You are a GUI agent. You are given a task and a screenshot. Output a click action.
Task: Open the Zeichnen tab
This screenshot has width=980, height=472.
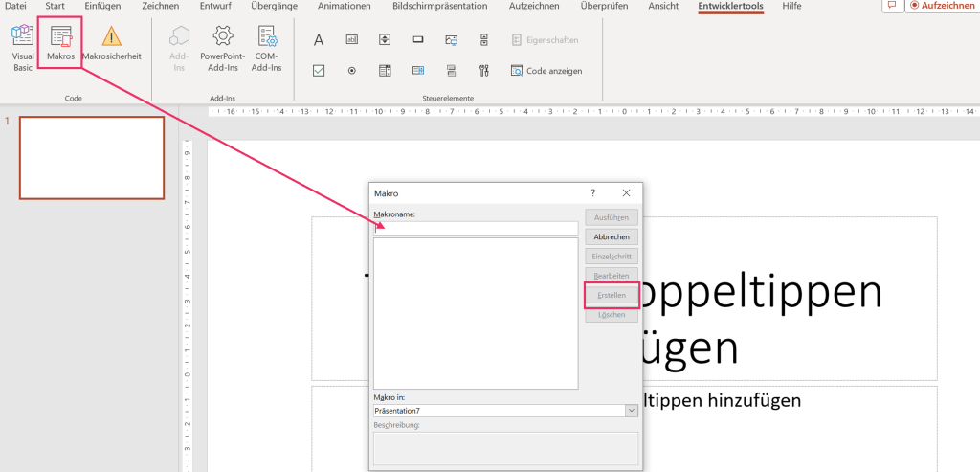[160, 6]
